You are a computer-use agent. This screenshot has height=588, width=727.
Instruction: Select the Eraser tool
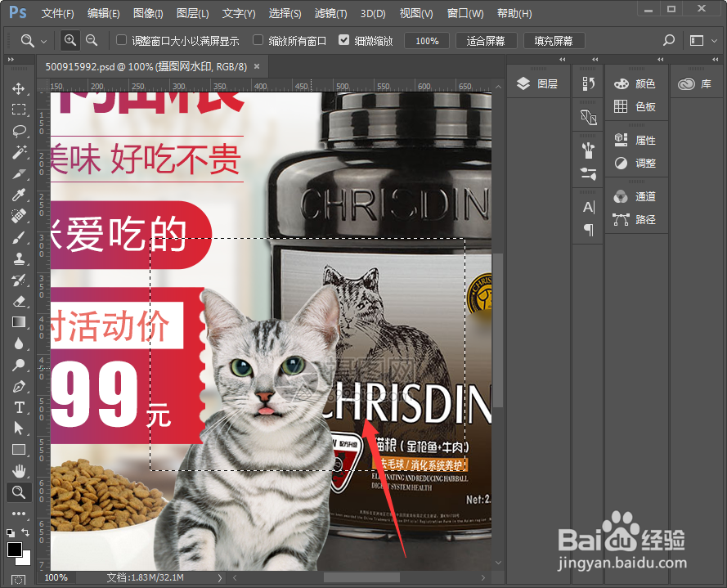(x=18, y=301)
